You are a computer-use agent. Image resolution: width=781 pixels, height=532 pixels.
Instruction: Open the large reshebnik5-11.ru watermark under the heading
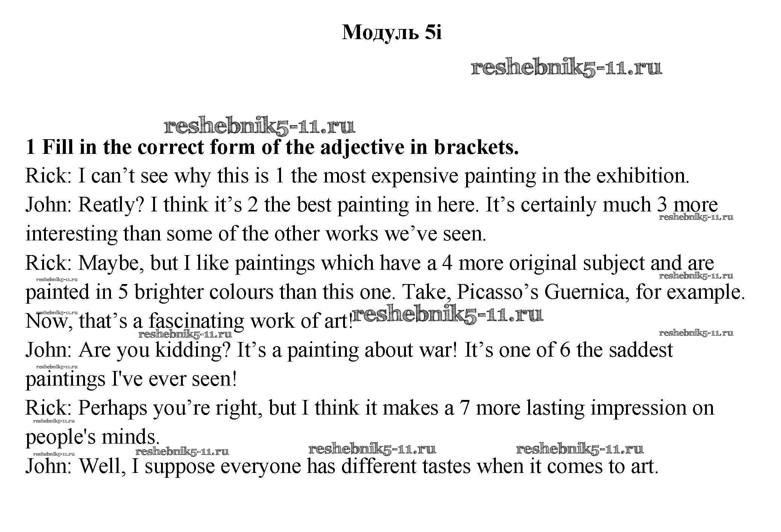pos(566,68)
